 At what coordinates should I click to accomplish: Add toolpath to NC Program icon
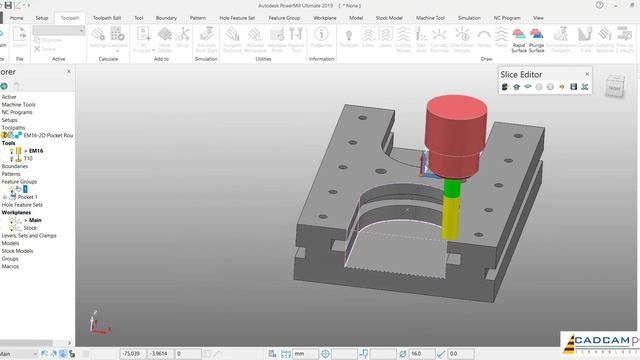coord(144,40)
